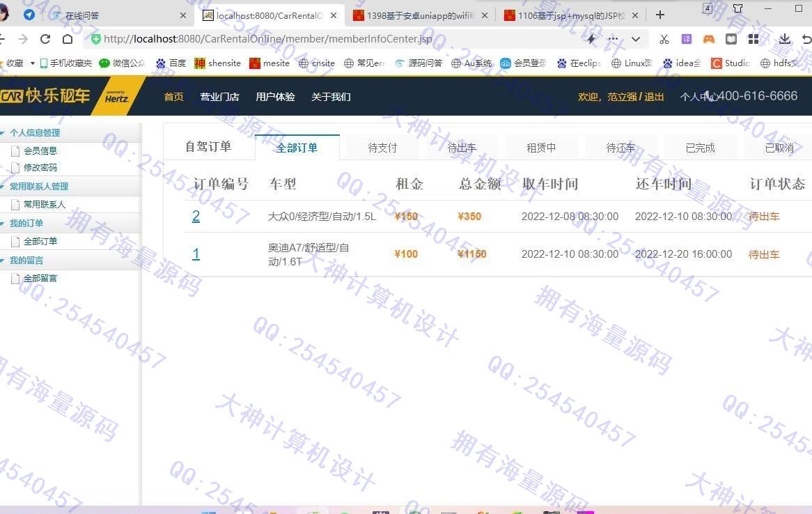
Task: Select the 待还车 order tab
Action: click(x=620, y=148)
